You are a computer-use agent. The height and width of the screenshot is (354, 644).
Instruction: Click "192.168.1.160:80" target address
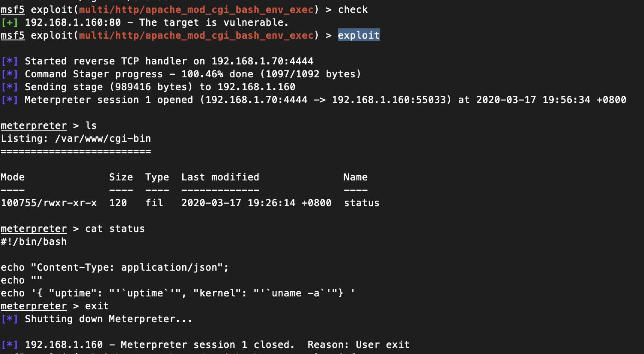tap(73, 22)
